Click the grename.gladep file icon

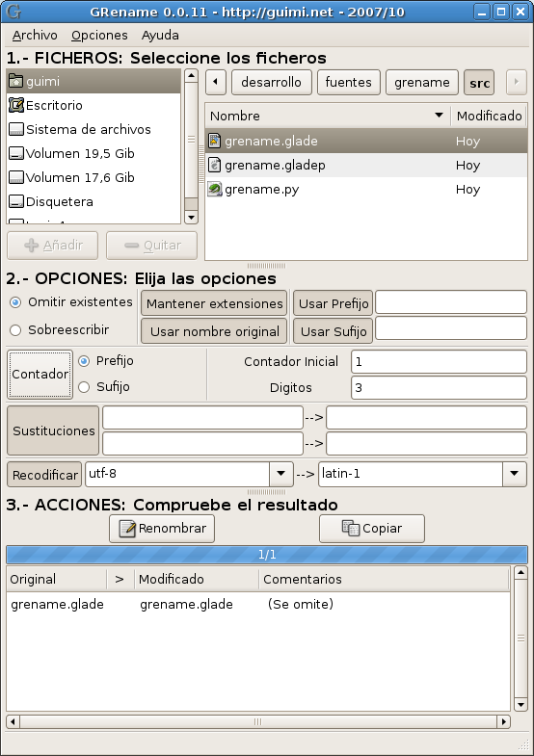coord(214,165)
